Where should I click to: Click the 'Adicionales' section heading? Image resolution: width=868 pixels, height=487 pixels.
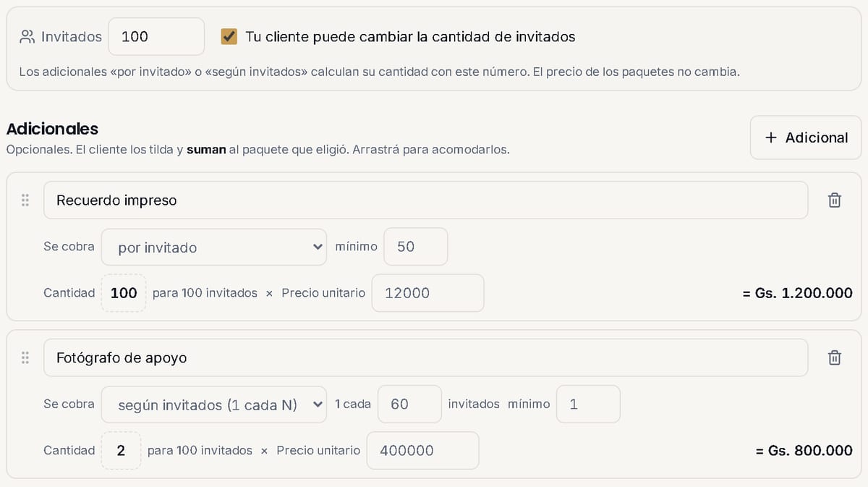coord(52,129)
